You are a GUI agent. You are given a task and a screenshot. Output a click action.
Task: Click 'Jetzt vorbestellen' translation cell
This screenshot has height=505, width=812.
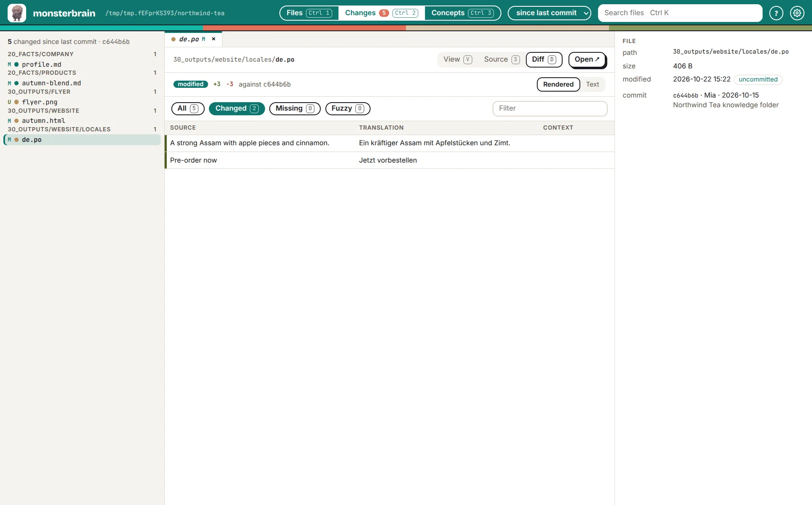[x=388, y=160]
